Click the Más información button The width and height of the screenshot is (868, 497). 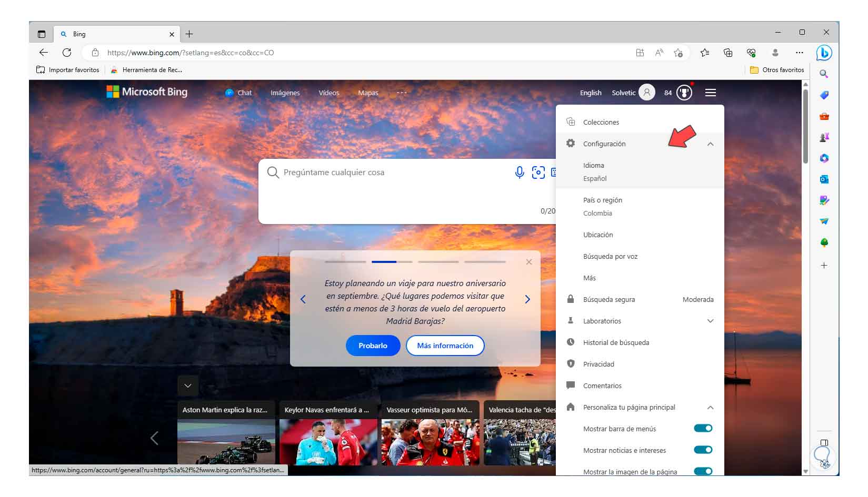pyautogui.click(x=445, y=346)
